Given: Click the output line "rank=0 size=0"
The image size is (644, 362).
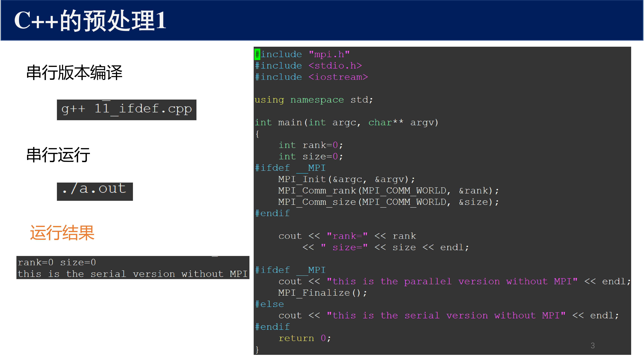Looking at the screenshot, I should click(57, 262).
